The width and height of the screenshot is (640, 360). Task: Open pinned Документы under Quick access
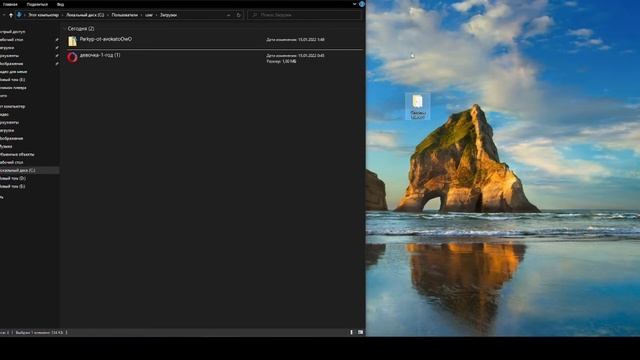point(9,56)
